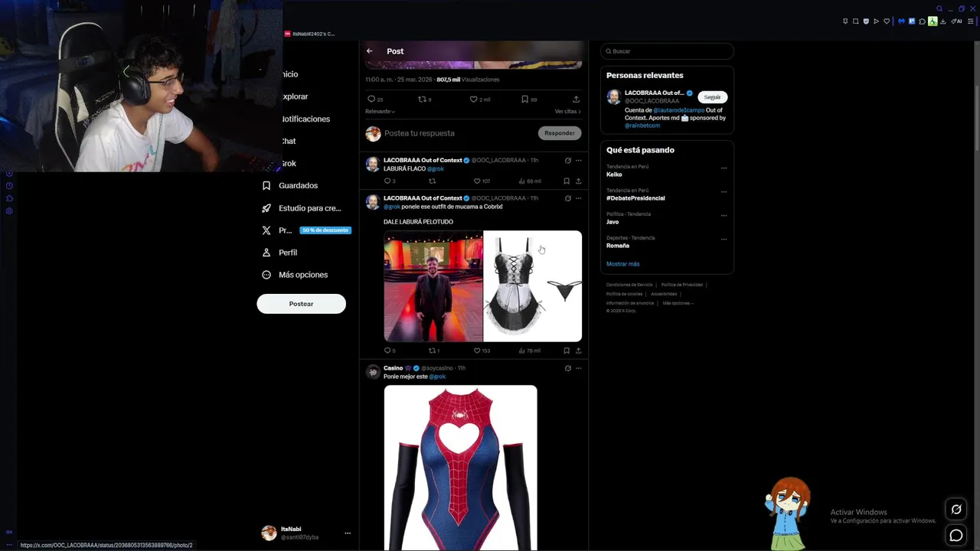
Task: Open options for Javo trend
Action: coord(724,216)
